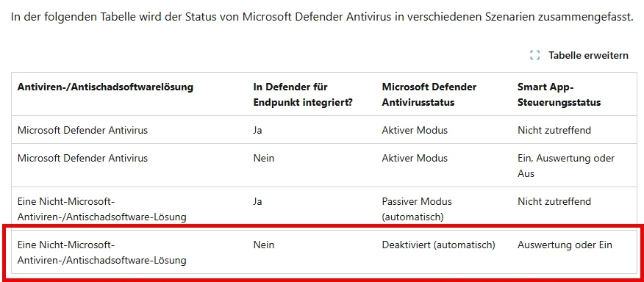The image size is (644, 282).
Task: Click 'Nein' in the highlighted last row
Action: pyautogui.click(x=264, y=245)
